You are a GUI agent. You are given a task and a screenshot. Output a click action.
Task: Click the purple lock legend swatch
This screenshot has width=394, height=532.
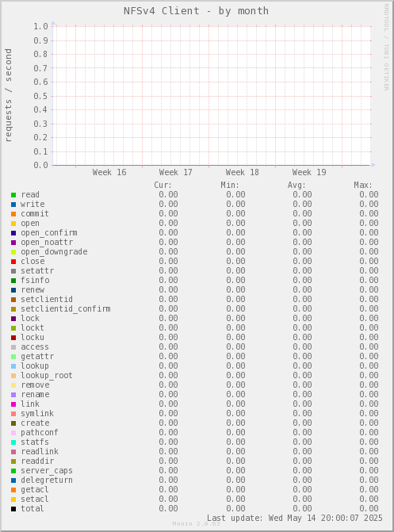[13, 319]
